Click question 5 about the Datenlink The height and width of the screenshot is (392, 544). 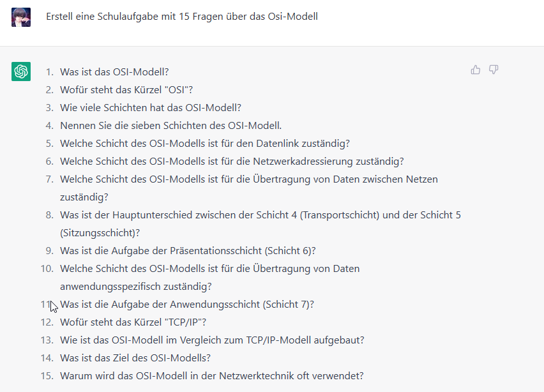(205, 143)
